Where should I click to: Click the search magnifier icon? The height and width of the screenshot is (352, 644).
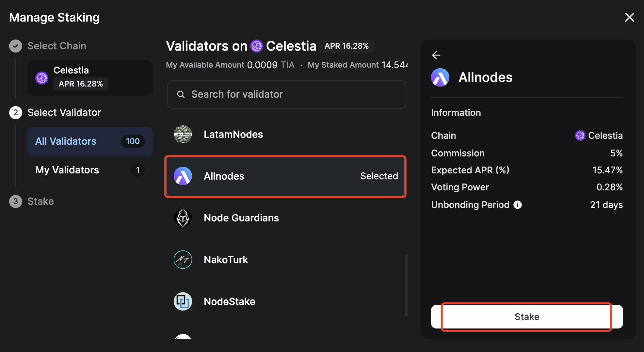click(181, 94)
